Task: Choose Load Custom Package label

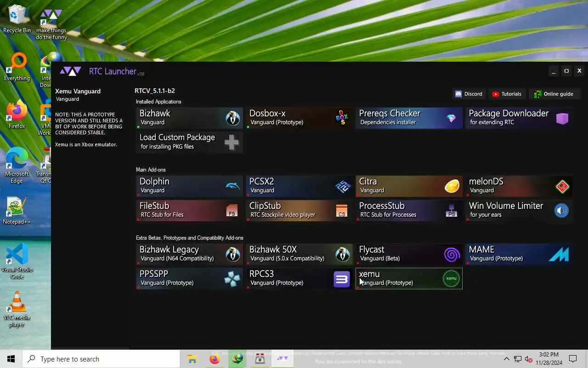Action: [177, 137]
